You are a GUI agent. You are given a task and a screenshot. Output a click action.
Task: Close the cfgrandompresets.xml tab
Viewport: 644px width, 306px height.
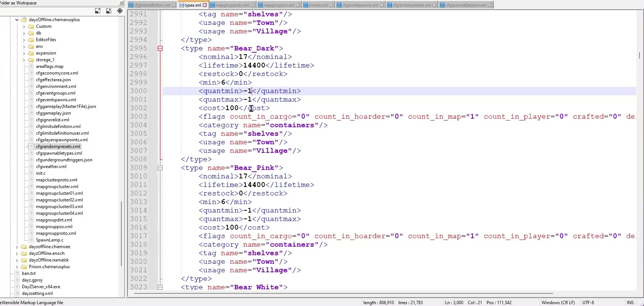pos(435,5)
